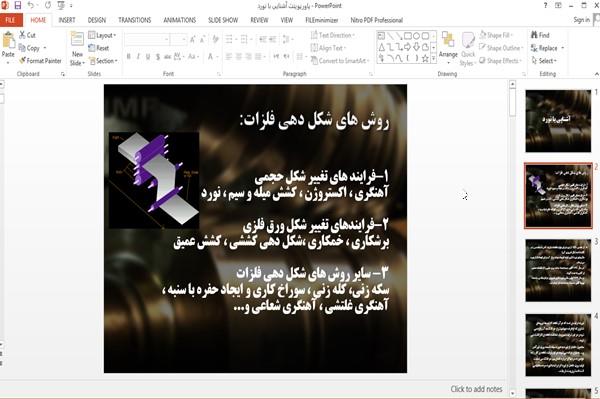The height and width of the screenshot is (399, 600).
Task: Open the FILE tab
Action: [x=11, y=20]
